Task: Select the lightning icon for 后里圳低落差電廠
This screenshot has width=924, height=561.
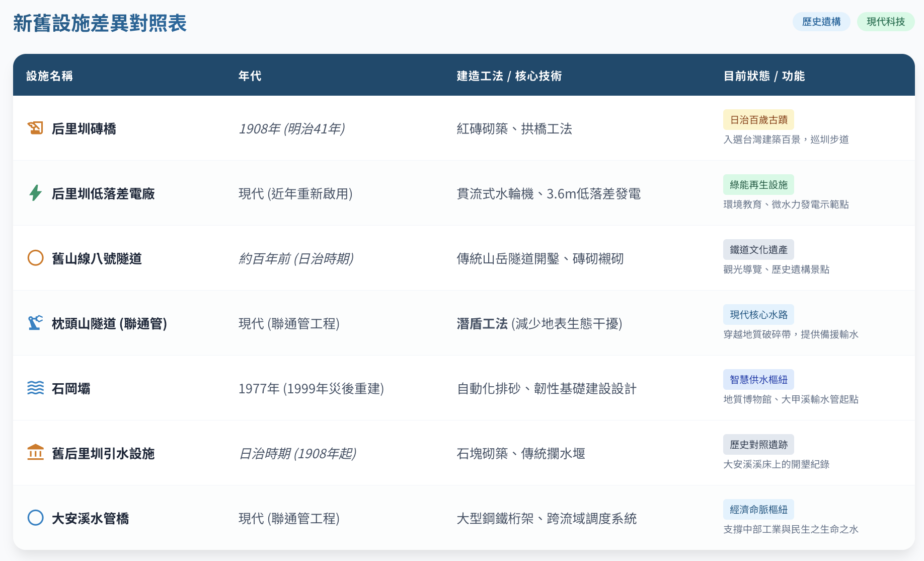Action: click(x=35, y=192)
